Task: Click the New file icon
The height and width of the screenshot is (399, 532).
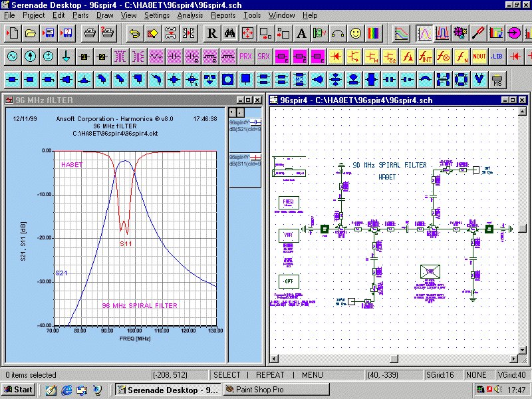Action: pyautogui.click(x=13, y=33)
